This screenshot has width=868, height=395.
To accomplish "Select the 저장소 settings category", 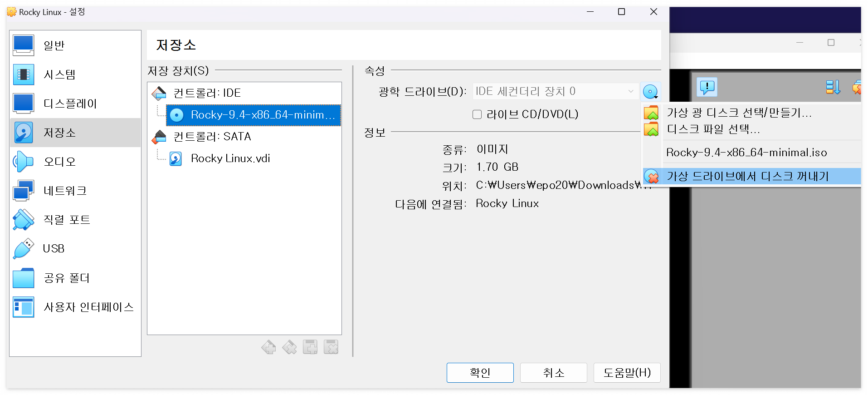I will coord(75,133).
